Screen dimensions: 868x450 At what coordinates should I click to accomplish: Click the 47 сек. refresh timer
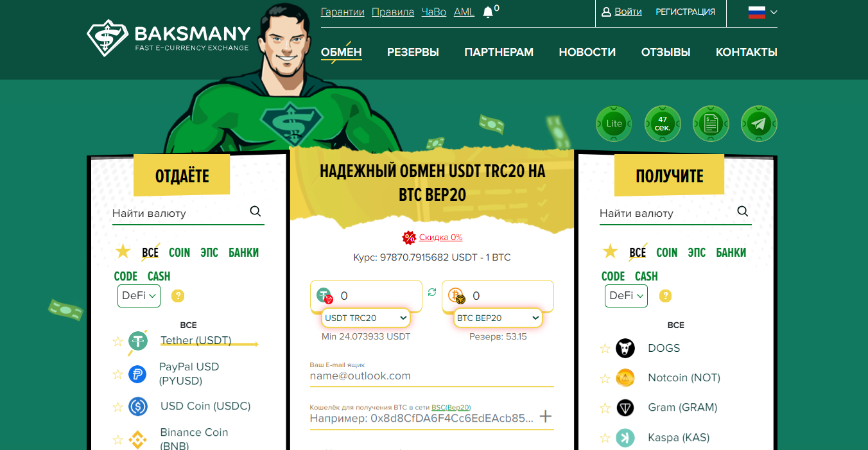[x=663, y=123]
